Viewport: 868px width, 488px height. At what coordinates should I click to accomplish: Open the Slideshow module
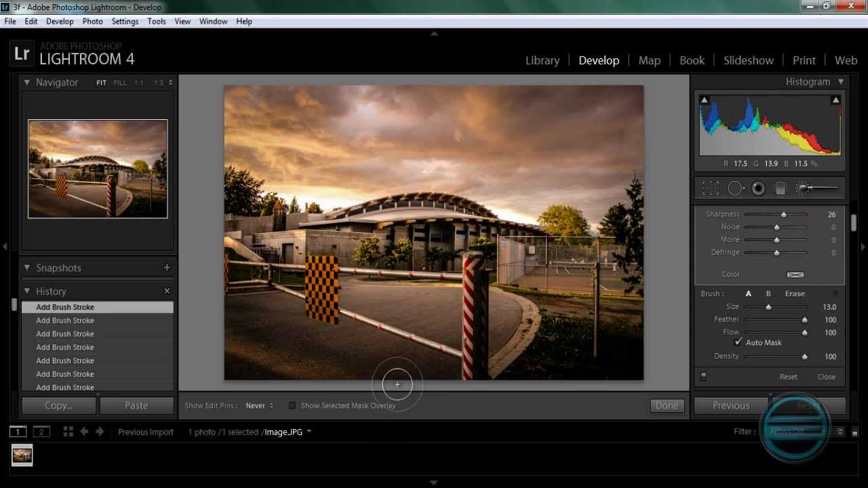point(749,60)
